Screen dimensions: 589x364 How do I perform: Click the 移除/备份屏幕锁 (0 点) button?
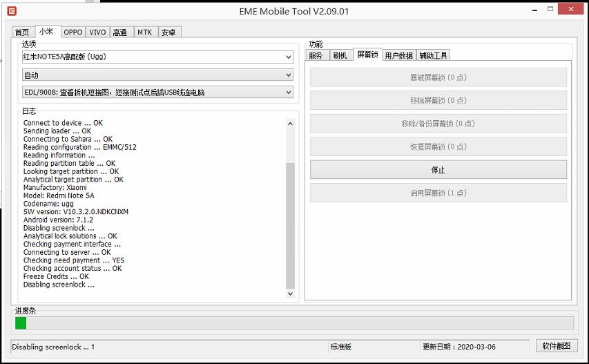[x=438, y=124]
